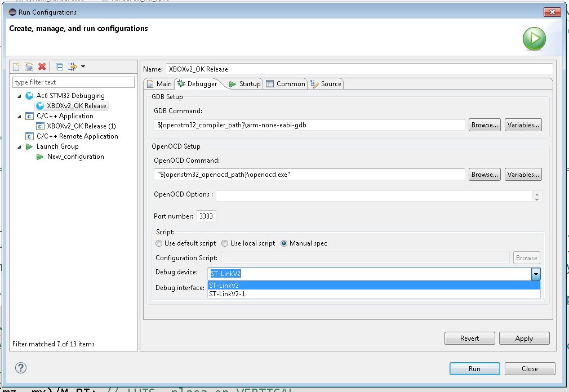Open the filter icon dropdown arrow
The width and height of the screenshot is (569, 392).
[x=83, y=66]
